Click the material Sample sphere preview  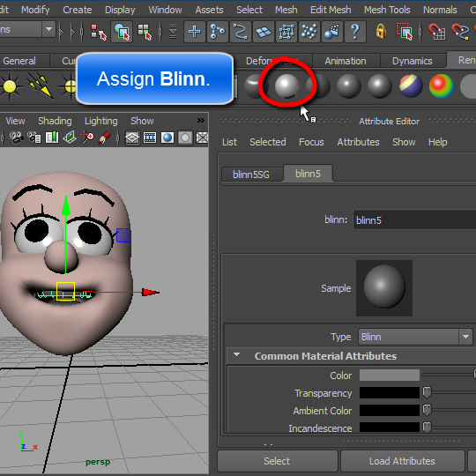(384, 287)
